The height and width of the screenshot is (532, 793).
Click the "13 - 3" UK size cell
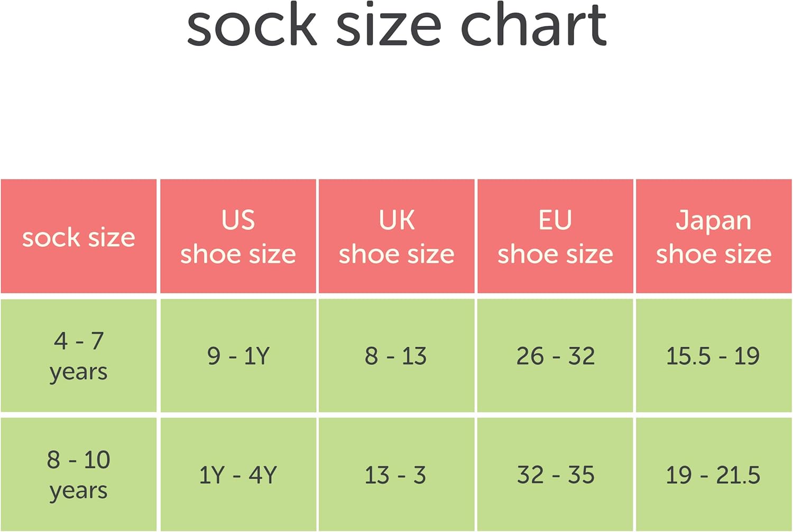(395, 475)
